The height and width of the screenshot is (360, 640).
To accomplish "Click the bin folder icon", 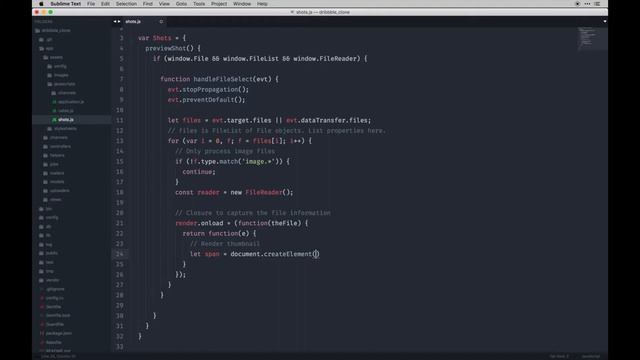I will [41, 209].
